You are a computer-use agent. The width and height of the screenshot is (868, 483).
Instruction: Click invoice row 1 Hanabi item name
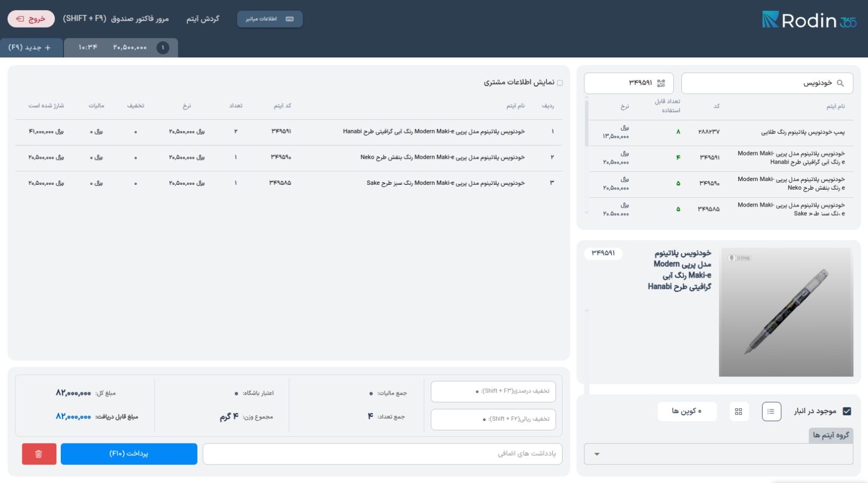coord(434,132)
